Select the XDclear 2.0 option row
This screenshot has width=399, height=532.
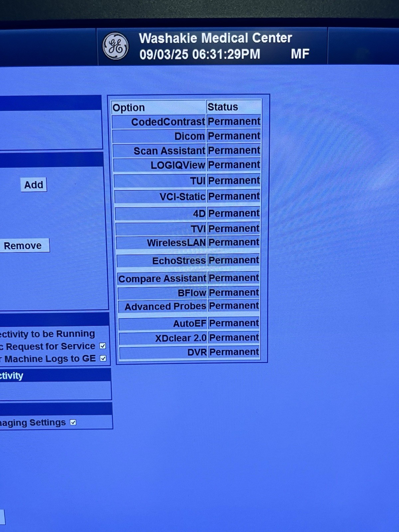[190, 338]
